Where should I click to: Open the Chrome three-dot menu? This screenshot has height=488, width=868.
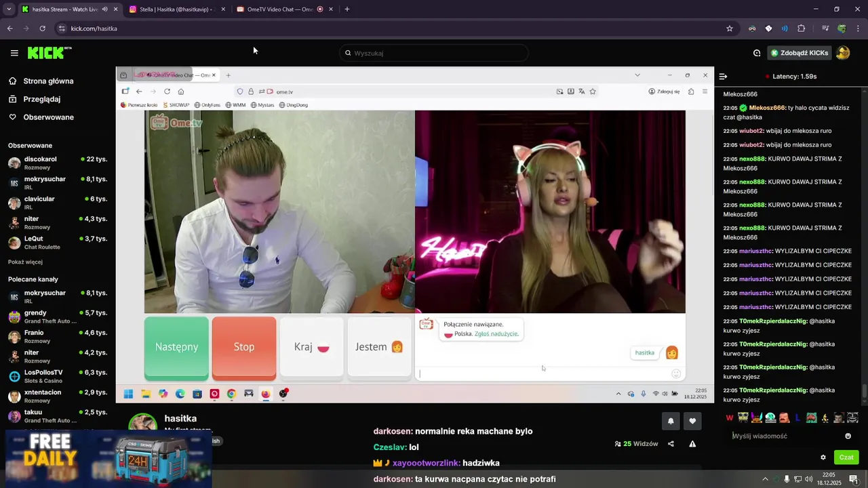point(858,28)
